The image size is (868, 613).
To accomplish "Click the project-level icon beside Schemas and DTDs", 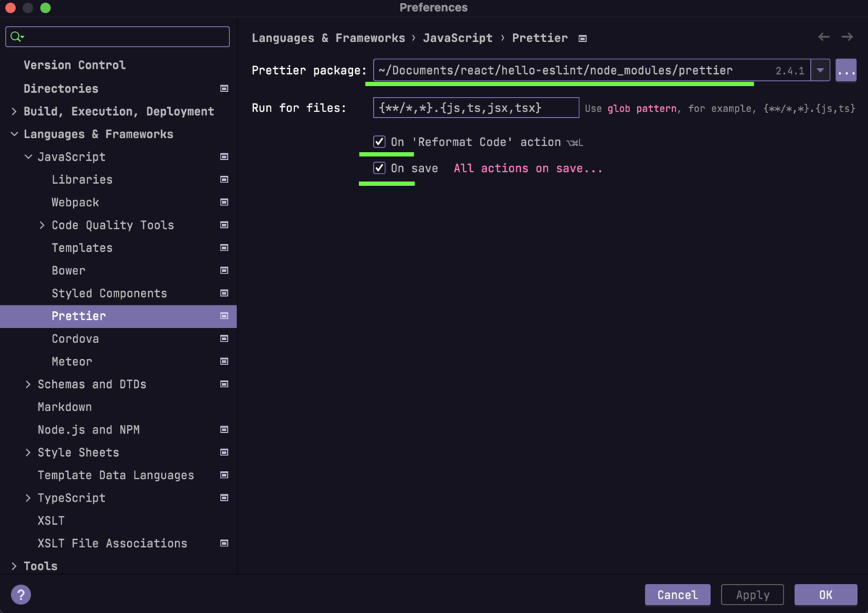I will 224,384.
